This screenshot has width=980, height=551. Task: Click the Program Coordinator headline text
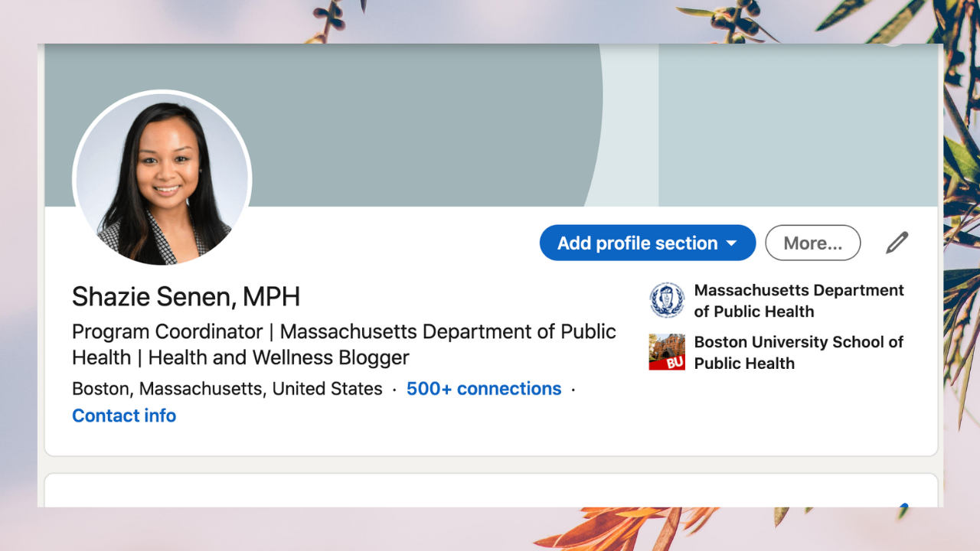344,344
